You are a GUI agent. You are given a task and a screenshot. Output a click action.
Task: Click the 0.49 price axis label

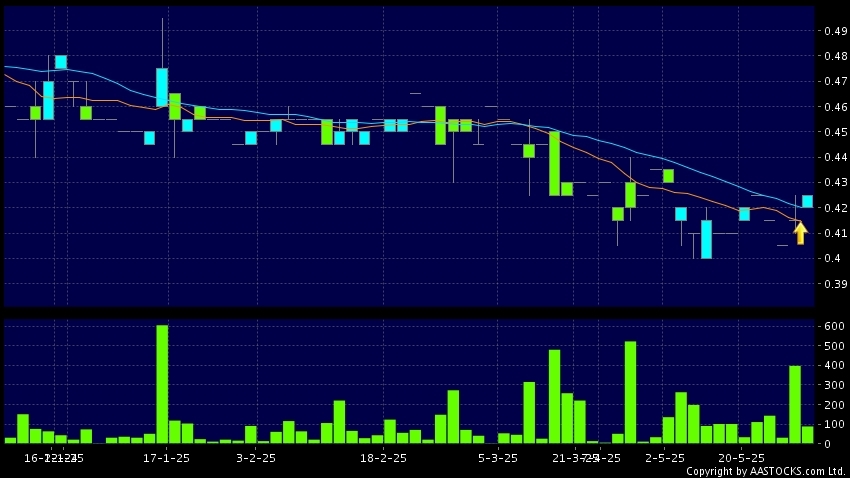pyautogui.click(x=835, y=31)
